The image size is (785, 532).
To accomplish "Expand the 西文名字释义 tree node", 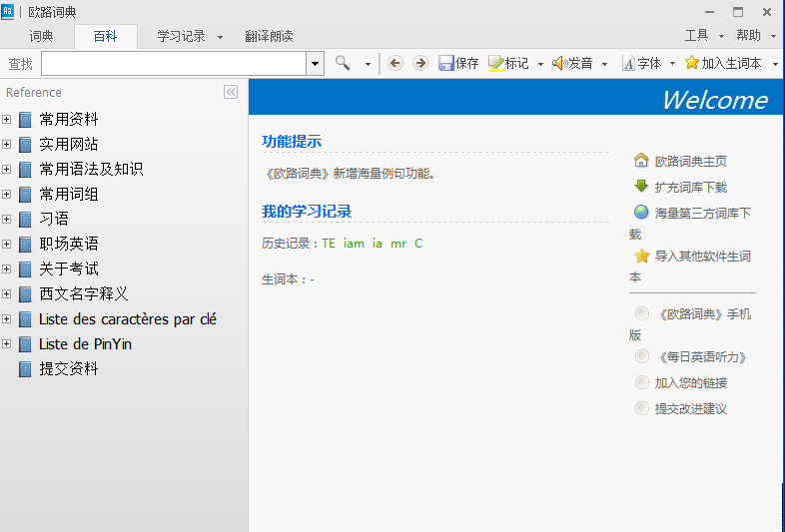I will tap(7, 293).
